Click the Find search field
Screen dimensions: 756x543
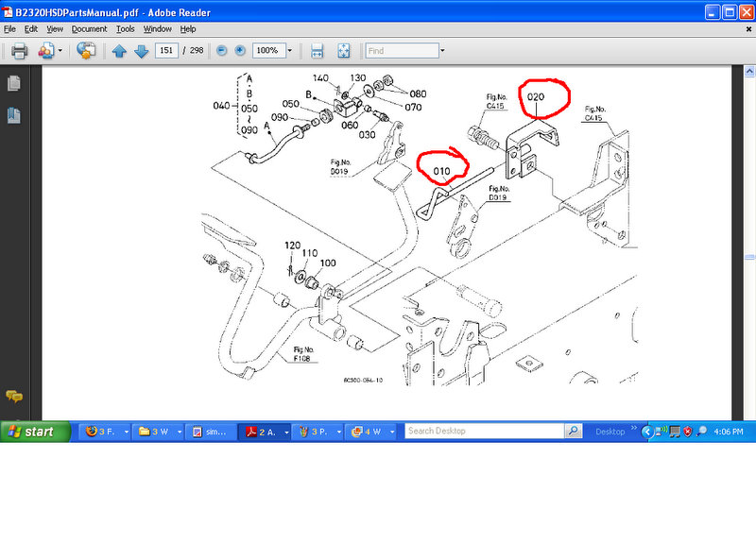pos(403,51)
